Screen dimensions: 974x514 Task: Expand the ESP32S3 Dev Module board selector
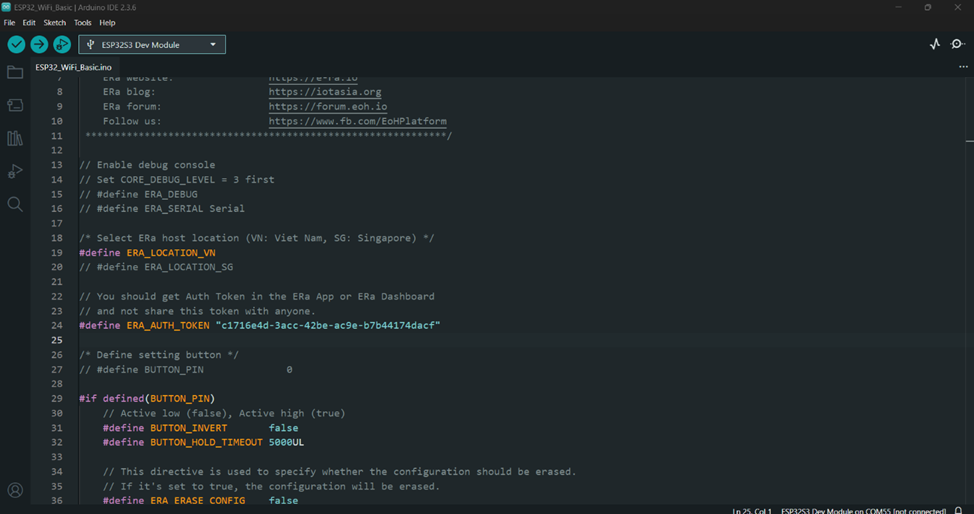(152, 45)
